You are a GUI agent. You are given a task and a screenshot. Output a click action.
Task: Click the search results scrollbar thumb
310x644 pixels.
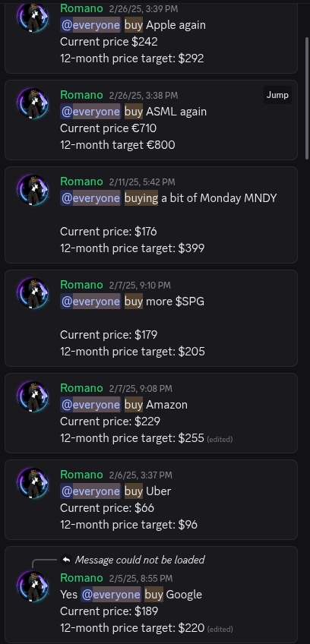coord(306,99)
